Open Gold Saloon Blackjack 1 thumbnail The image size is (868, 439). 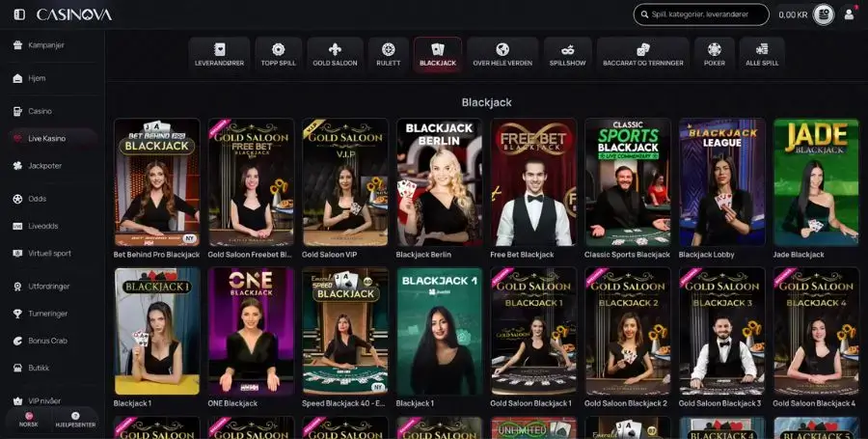point(533,331)
